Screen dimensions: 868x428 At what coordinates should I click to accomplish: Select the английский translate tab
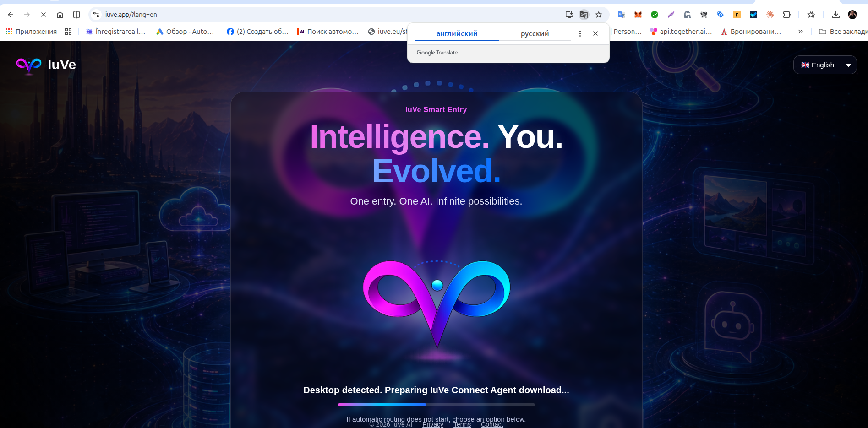[457, 33]
